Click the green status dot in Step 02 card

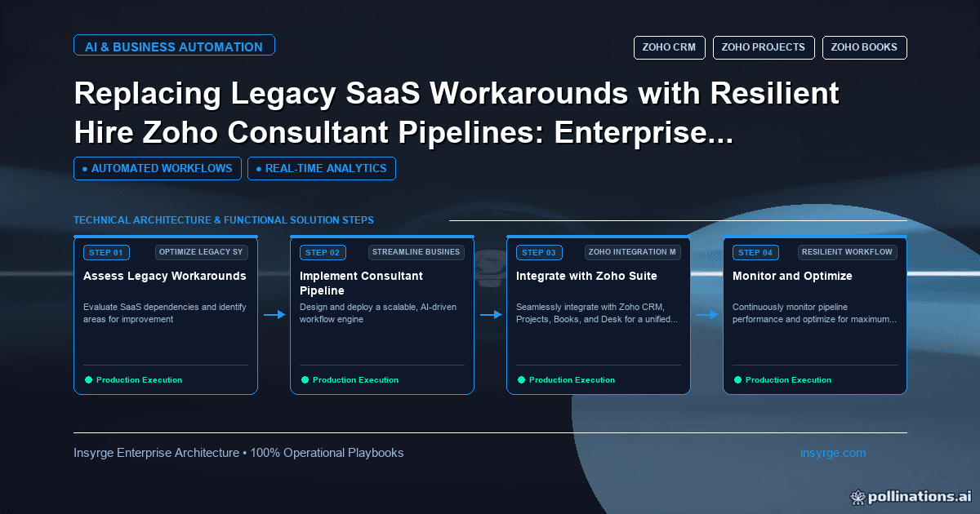pos(305,379)
